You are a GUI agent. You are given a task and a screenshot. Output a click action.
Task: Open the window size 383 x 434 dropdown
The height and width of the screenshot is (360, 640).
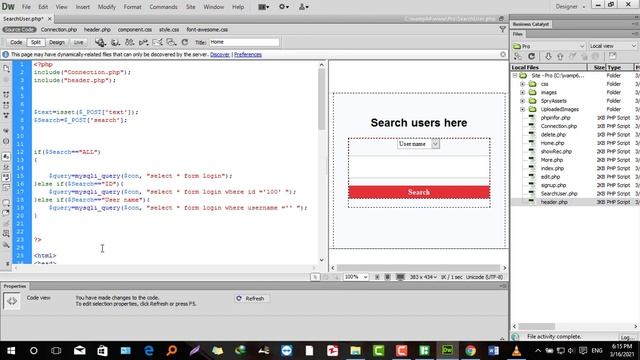pos(423,277)
